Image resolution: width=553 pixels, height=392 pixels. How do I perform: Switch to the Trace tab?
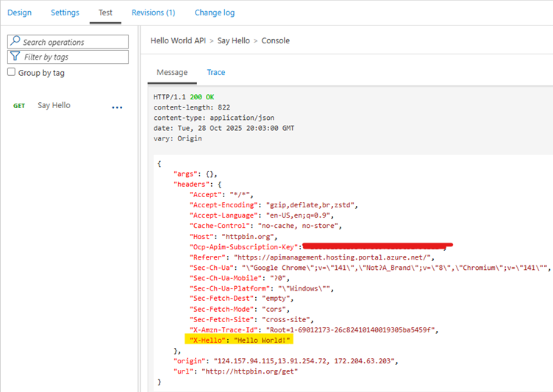215,72
